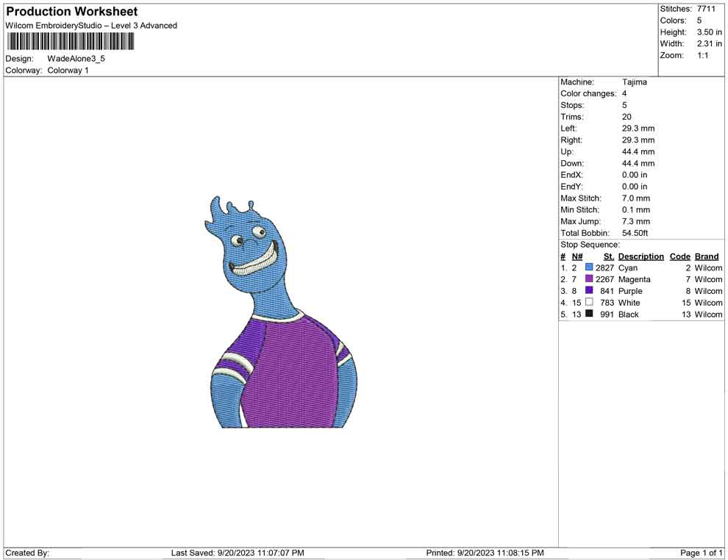Image resolution: width=728 pixels, height=560 pixels.
Task: Click the Magenta thread color swatch
Action: tap(589, 279)
